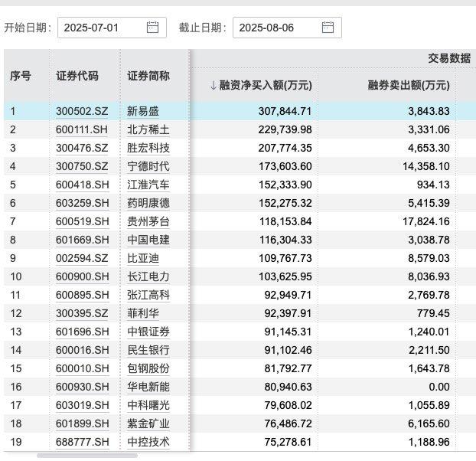Image resolution: width=476 pixels, height=461 pixels.
Task: Open the 北方稀土 stock name link
Action: [x=148, y=129]
